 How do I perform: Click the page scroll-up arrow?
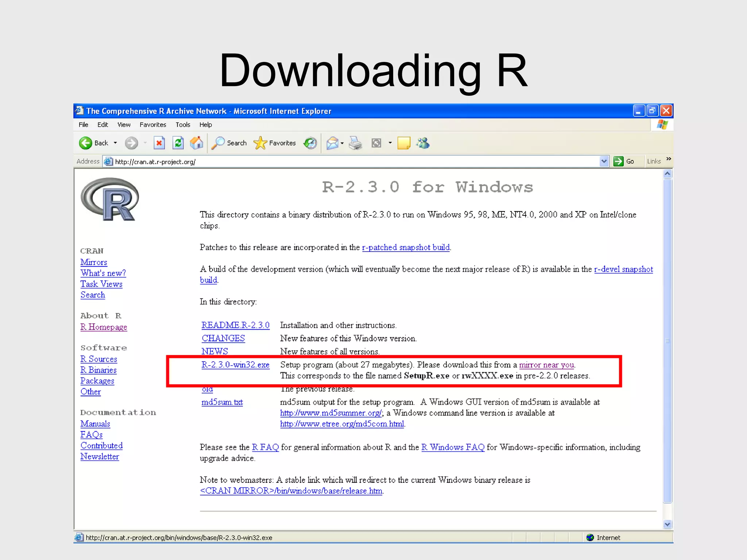click(667, 174)
